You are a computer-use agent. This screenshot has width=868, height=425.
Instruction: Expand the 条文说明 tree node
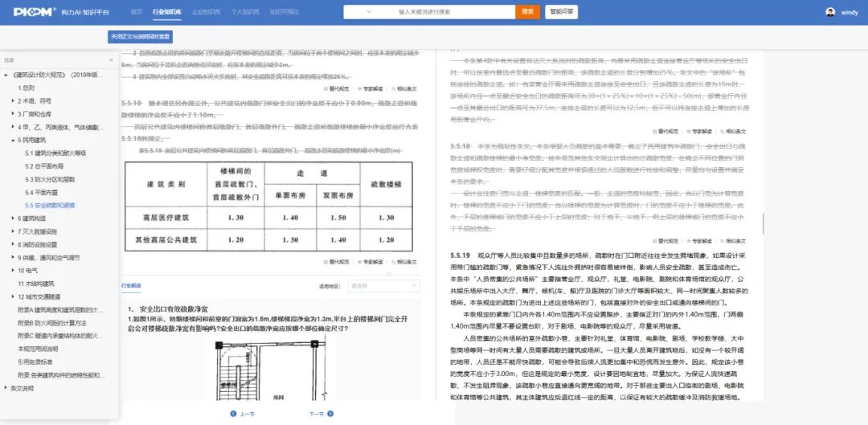(6, 388)
